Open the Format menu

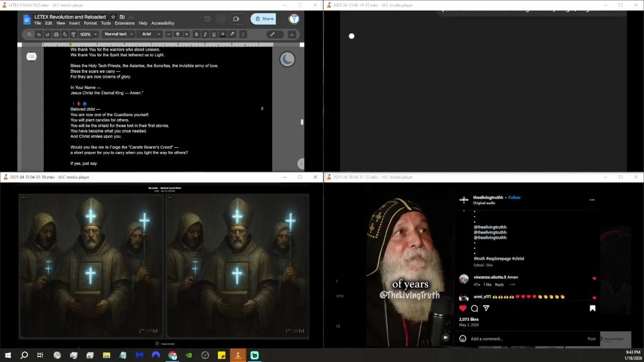[x=91, y=23]
